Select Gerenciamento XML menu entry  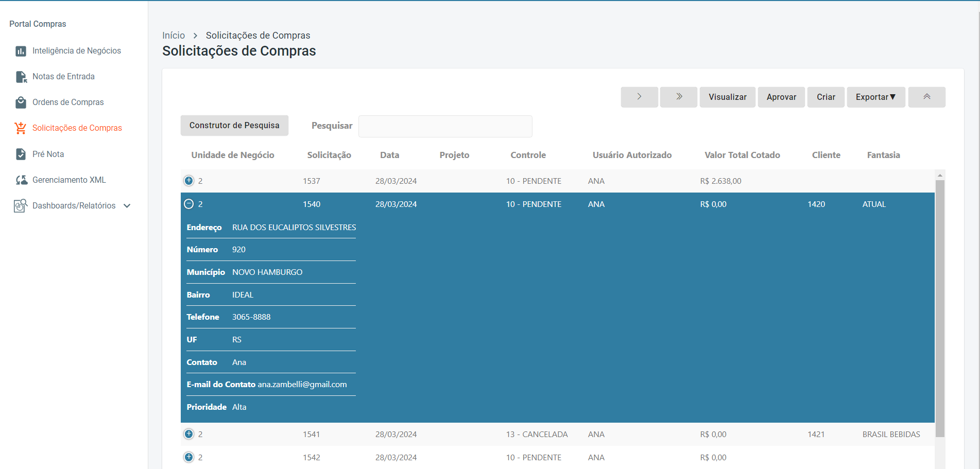click(69, 180)
